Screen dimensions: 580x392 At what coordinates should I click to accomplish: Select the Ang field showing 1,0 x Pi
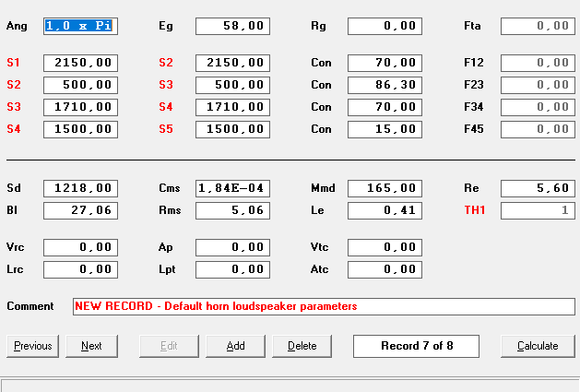coord(80,26)
